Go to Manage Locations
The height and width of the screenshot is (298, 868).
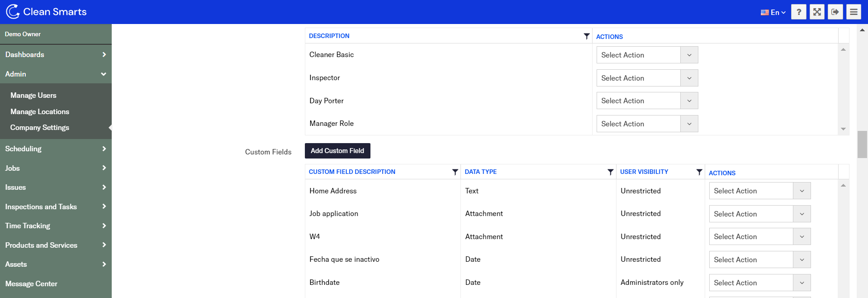coord(40,112)
